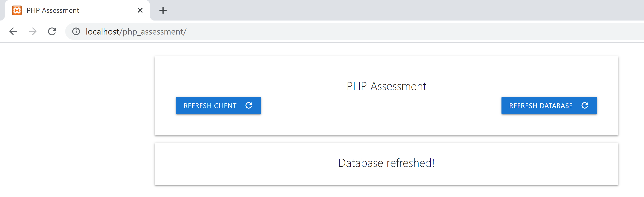Click the XAMPP favicon on the browser tab
This screenshot has height=197, width=644.
click(16, 10)
